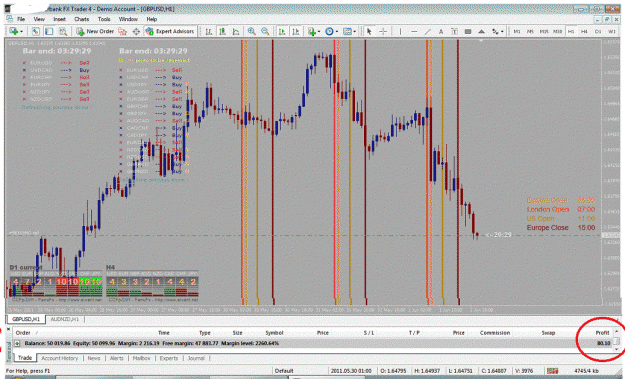
Task: Open the View menu
Action: tap(39, 19)
